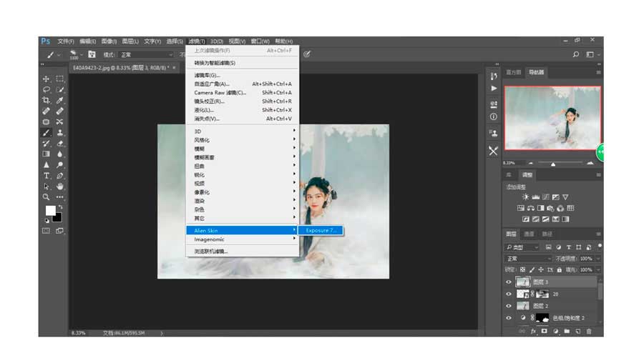
Task: Hide layer 图层 3 with eye icon
Action: point(509,282)
